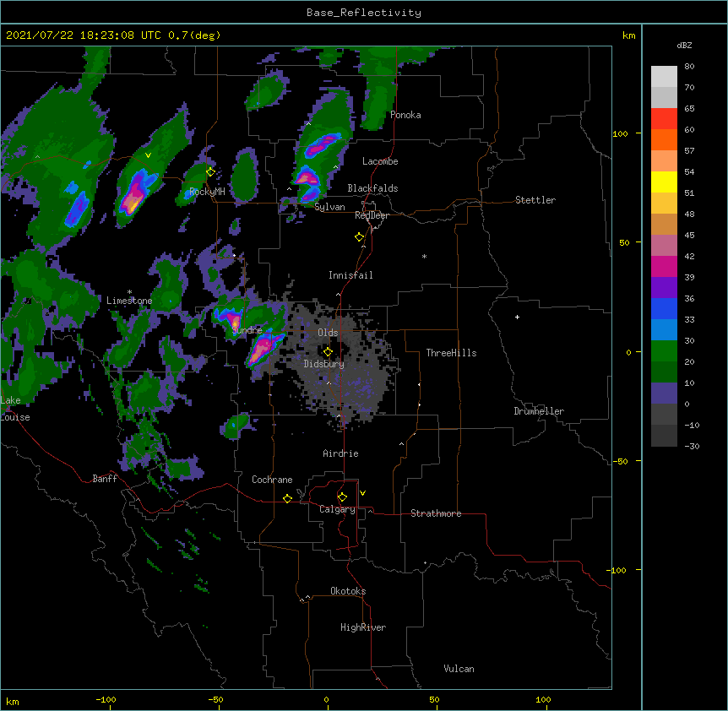The height and width of the screenshot is (711, 728).
Task: Click the Didsbury city label
Action: pos(324,364)
